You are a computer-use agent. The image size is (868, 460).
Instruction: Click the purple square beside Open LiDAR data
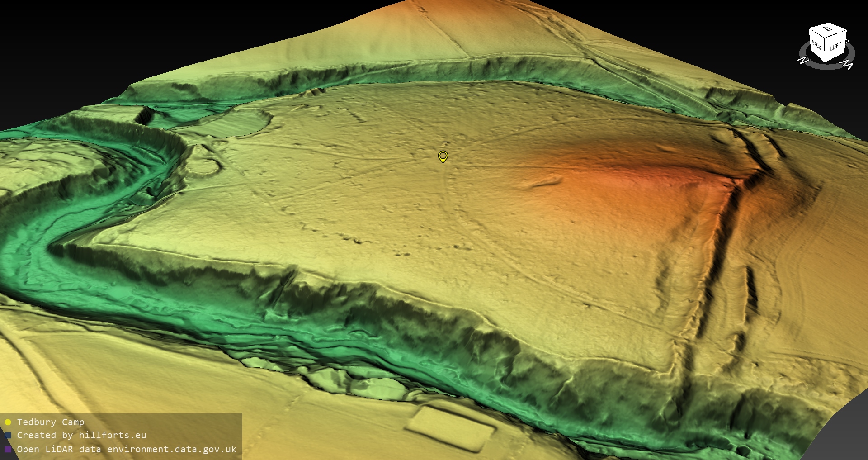(8, 449)
